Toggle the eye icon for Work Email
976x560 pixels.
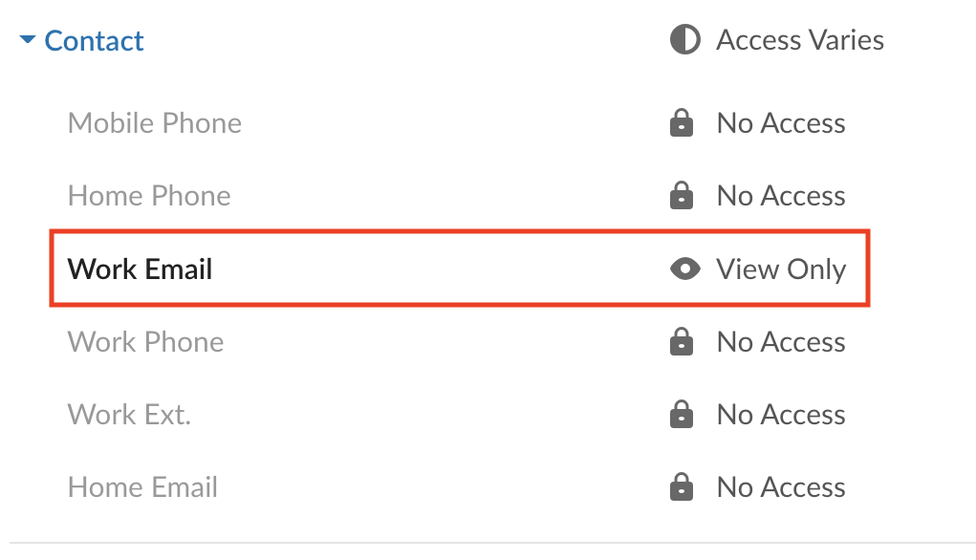point(684,269)
